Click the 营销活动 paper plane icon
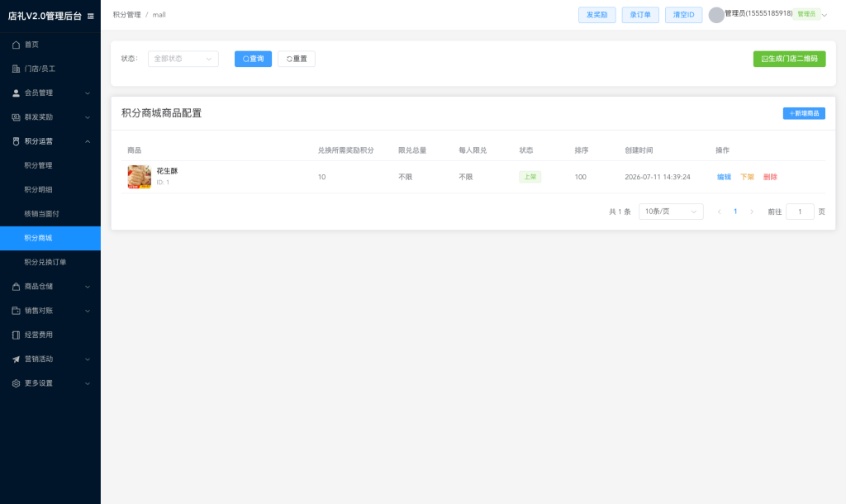Viewport: 846px width, 504px height. (17, 359)
